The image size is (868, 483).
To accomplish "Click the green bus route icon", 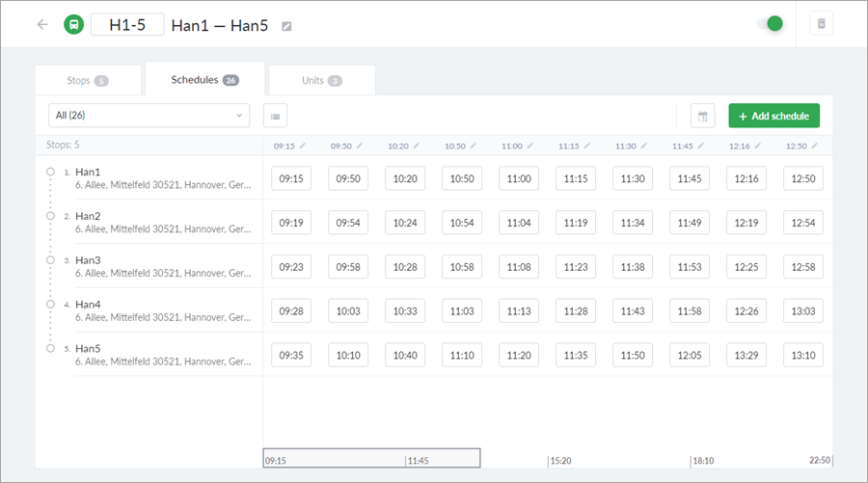I will 74,25.
